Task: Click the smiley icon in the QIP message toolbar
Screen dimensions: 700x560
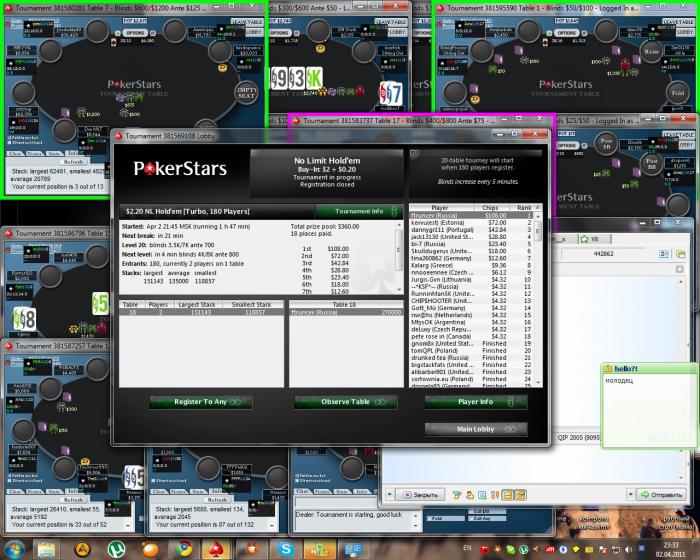Action: click(456, 495)
